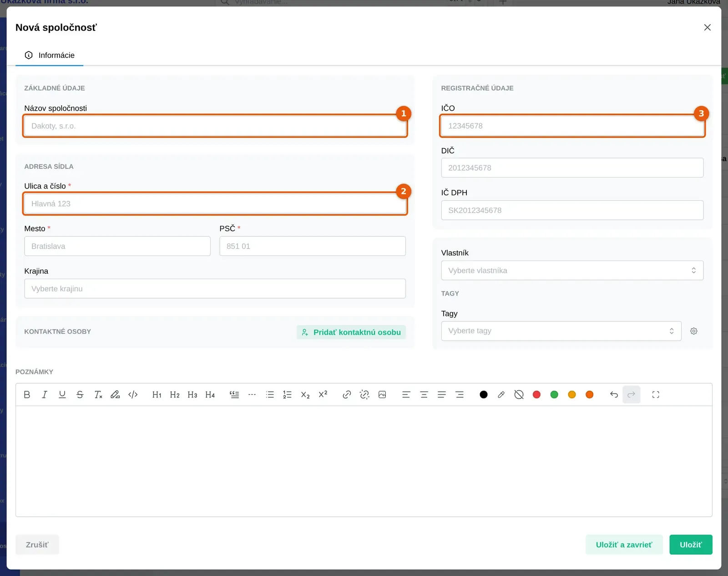Open the Krajina country selector
The image size is (728, 576).
point(215,289)
